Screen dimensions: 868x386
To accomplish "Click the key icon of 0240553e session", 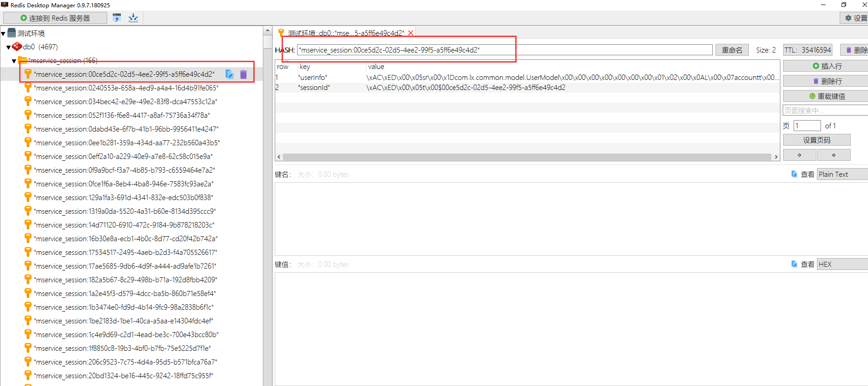I will coord(28,88).
